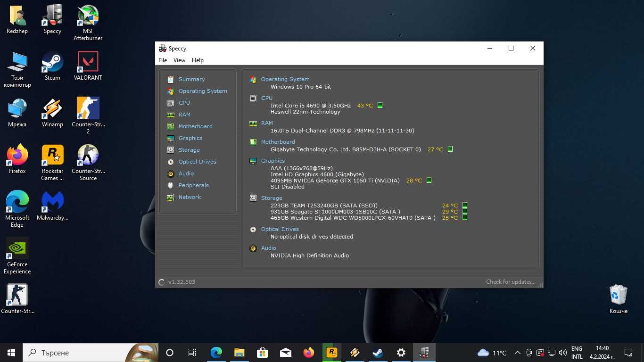Click the Storage disk icon in summary
The image size is (644, 362).
[x=253, y=198]
